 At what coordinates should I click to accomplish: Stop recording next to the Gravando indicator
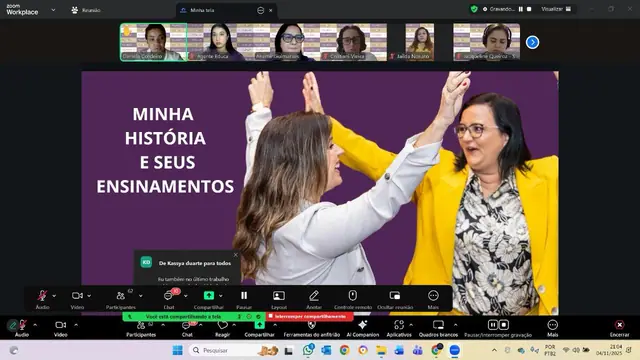coord(529,9)
